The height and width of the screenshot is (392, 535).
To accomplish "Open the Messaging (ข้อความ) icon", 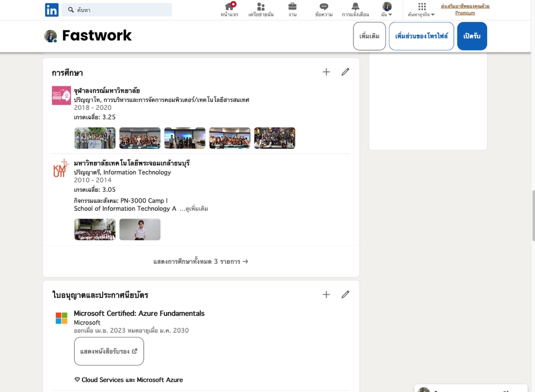I will [324, 9].
